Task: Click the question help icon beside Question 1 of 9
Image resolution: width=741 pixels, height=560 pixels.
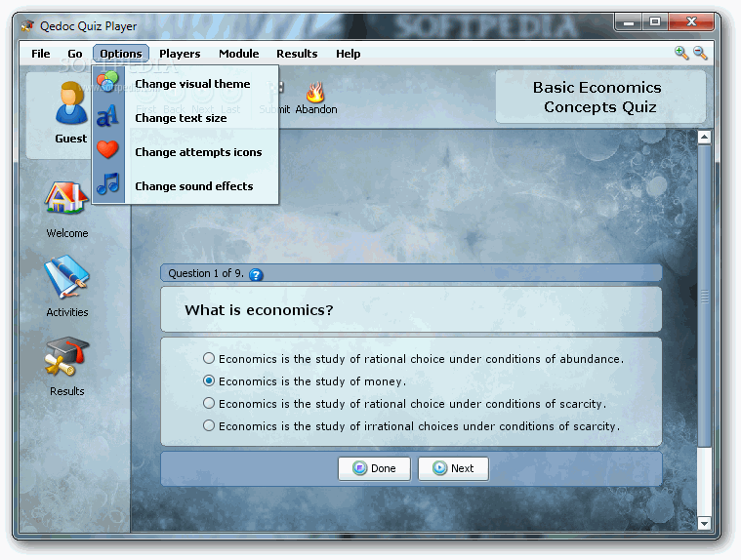Action: (x=256, y=274)
